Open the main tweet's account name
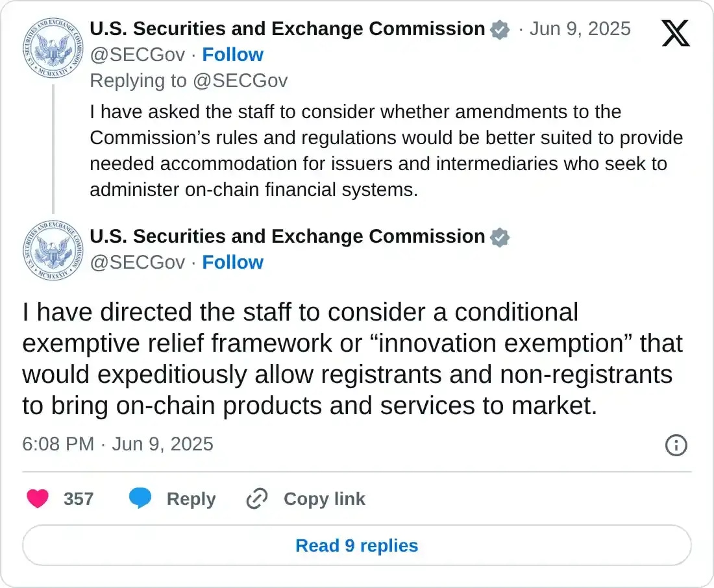Viewport: 714px width, 588px height. (x=287, y=236)
